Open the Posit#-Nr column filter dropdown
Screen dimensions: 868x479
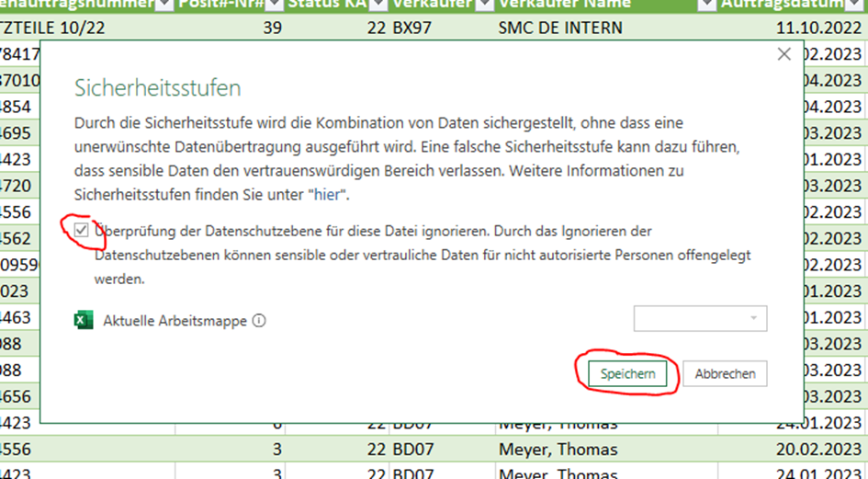275,5
